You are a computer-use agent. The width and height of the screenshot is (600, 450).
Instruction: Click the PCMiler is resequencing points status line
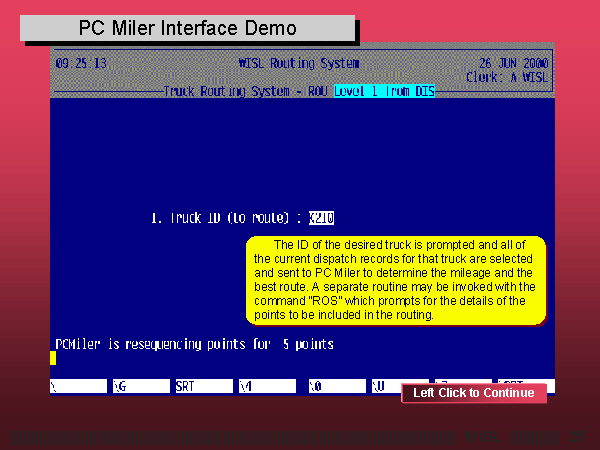[194, 344]
